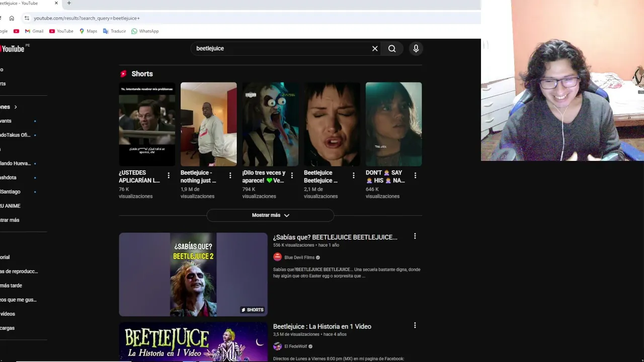The image size is (644, 362).
Task: Open the 'vants' subscription in sidebar
Action: point(6,121)
